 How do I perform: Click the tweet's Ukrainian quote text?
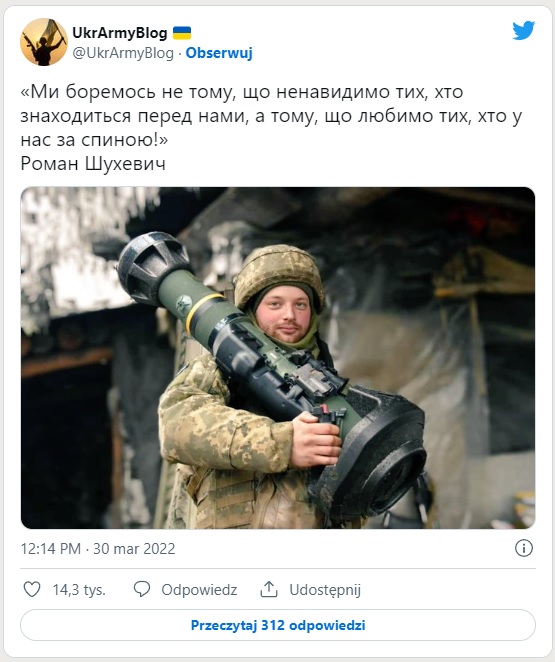[x=271, y=116]
